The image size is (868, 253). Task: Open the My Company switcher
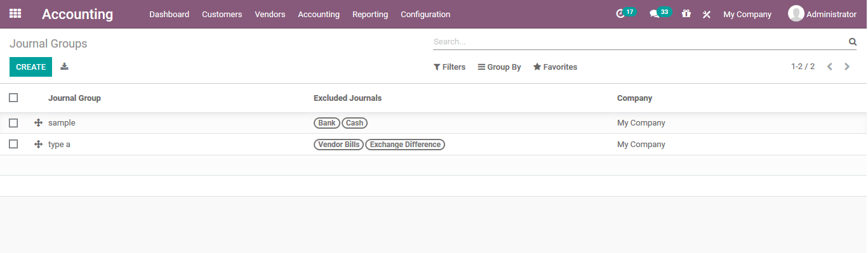pos(747,14)
